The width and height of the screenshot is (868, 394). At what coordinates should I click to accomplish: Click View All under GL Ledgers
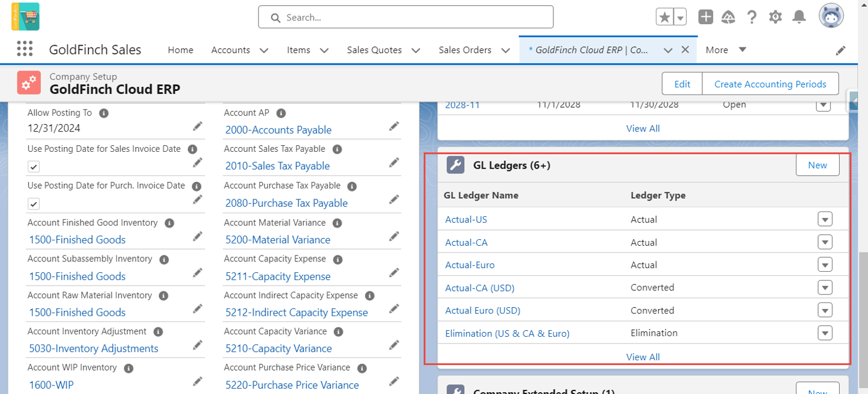tap(643, 357)
